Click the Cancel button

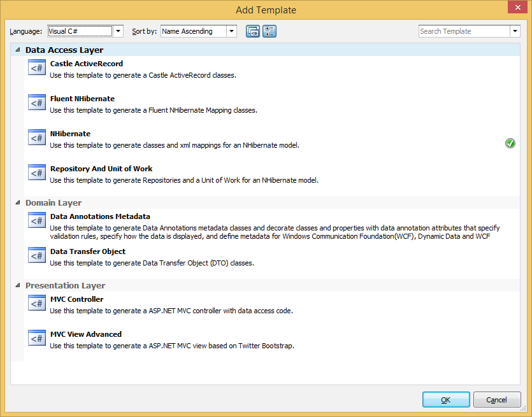497,400
